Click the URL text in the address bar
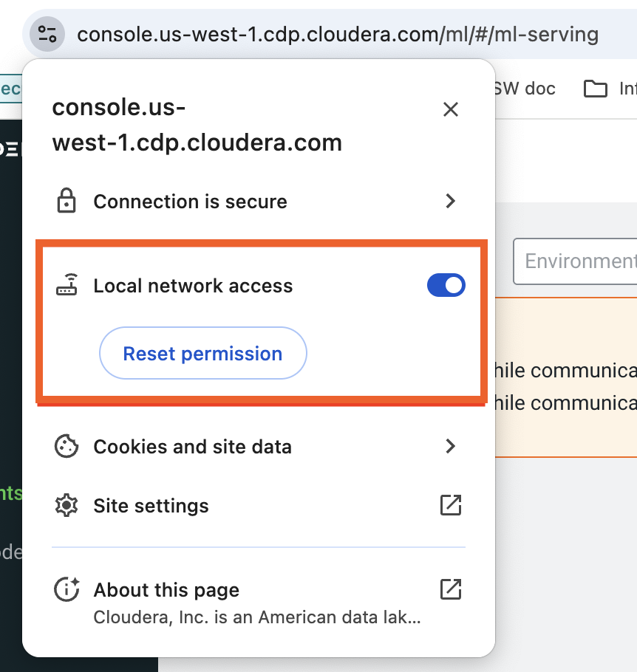The width and height of the screenshot is (637, 672). 338,34
